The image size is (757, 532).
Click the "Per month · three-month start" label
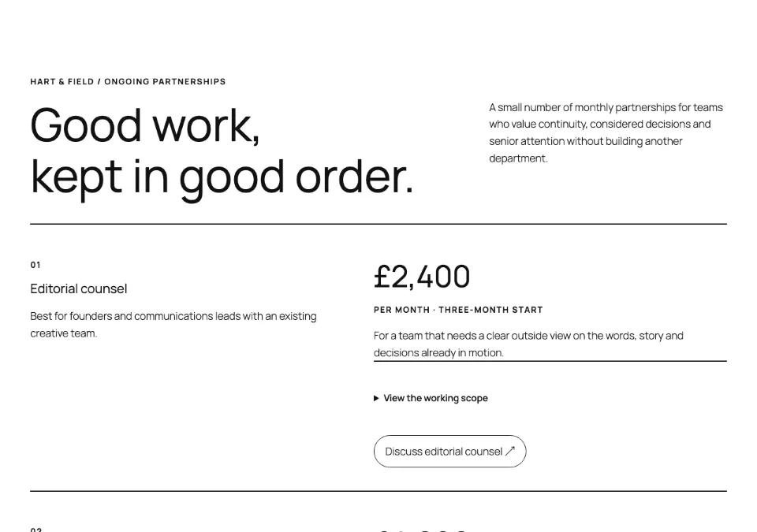click(458, 310)
